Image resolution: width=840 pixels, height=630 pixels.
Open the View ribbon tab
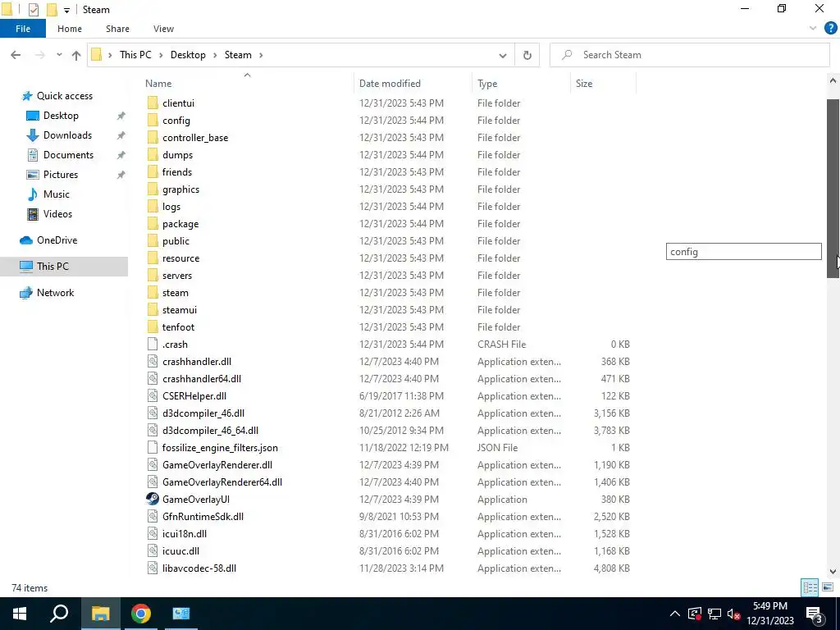pos(163,29)
